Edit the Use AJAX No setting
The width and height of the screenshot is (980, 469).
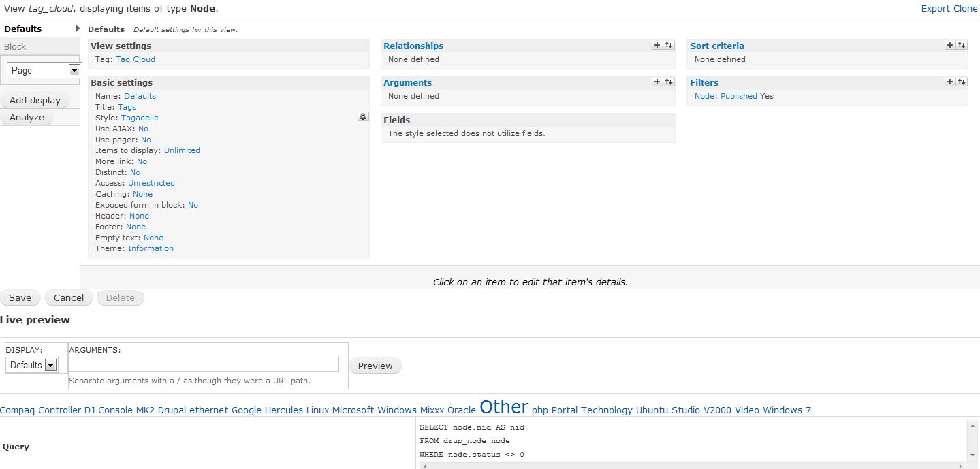click(143, 129)
